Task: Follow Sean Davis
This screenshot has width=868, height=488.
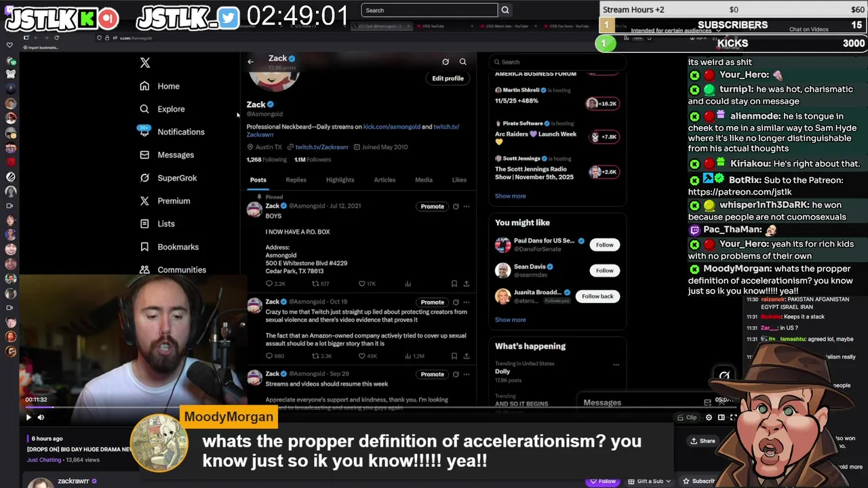Action: tap(604, 271)
